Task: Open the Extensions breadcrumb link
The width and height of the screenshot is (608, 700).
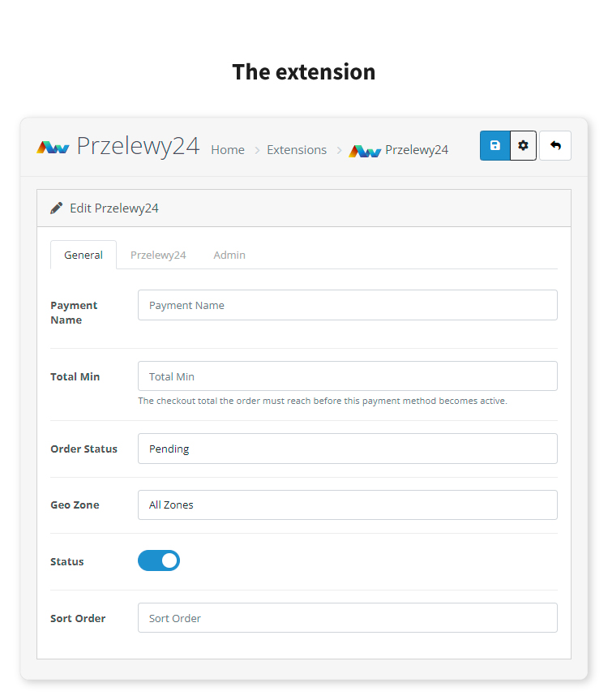Action: click(297, 149)
